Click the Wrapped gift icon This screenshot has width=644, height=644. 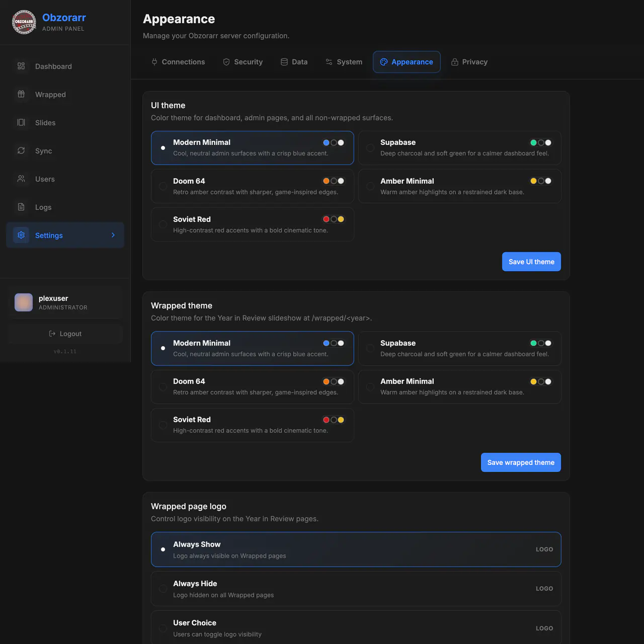pyautogui.click(x=21, y=94)
